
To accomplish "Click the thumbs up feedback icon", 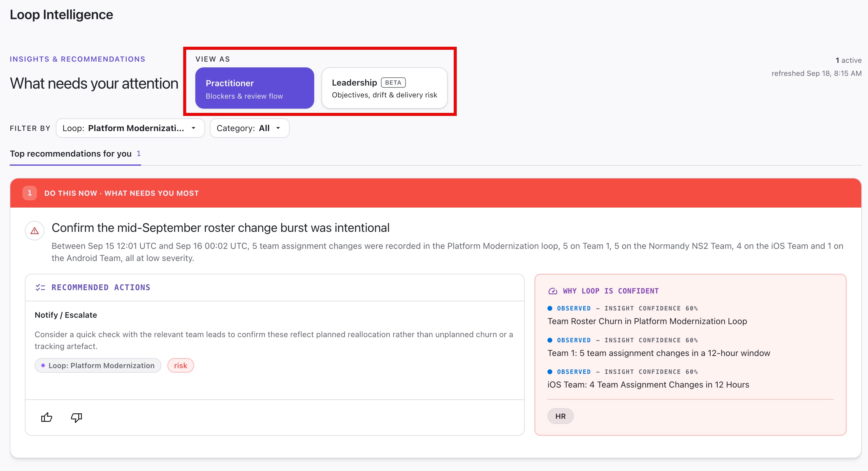I will (x=46, y=417).
